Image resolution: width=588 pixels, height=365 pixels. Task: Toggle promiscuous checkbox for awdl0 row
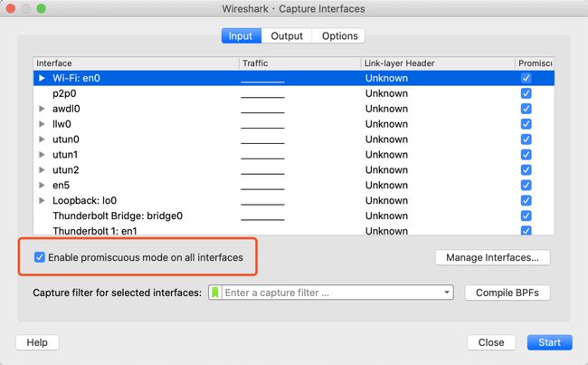coord(526,109)
